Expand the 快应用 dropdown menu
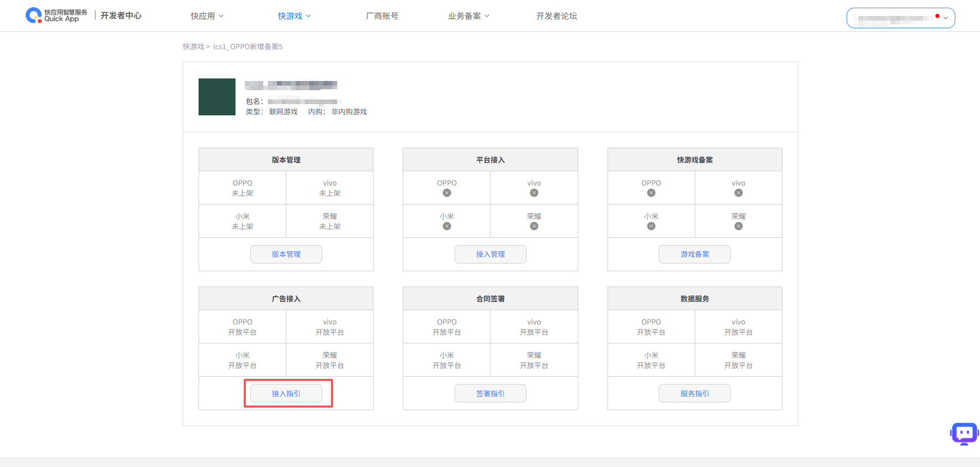The image size is (980, 467). coord(207,16)
